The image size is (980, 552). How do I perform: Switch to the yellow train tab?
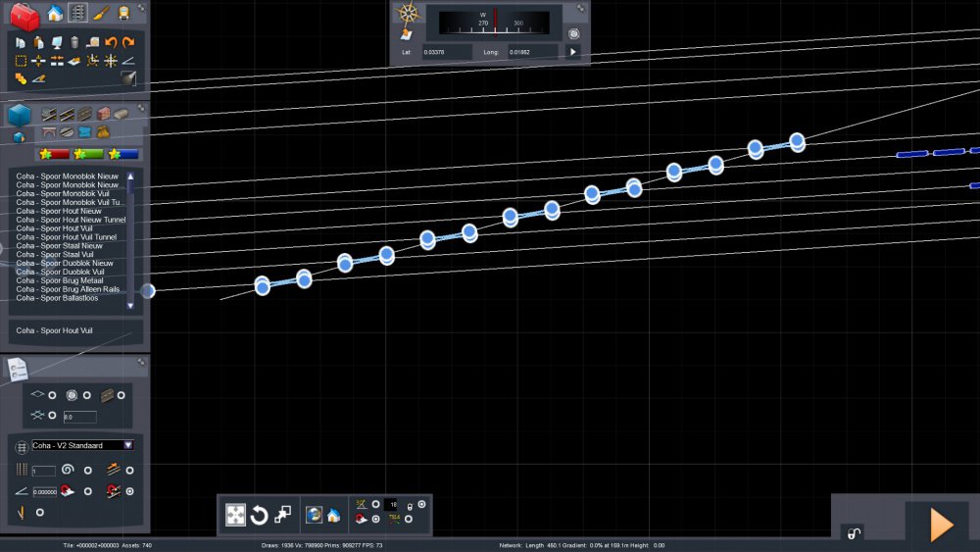point(123,14)
